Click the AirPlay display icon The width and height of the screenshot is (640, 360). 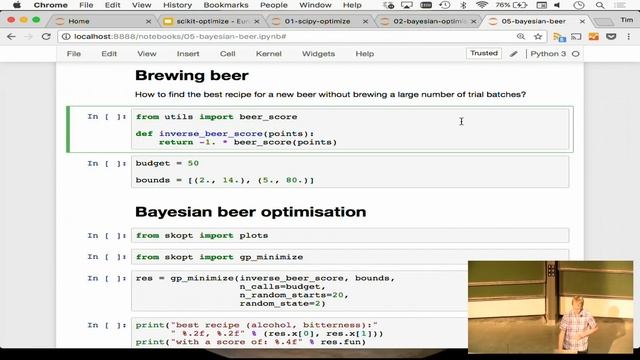click(407, 5)
